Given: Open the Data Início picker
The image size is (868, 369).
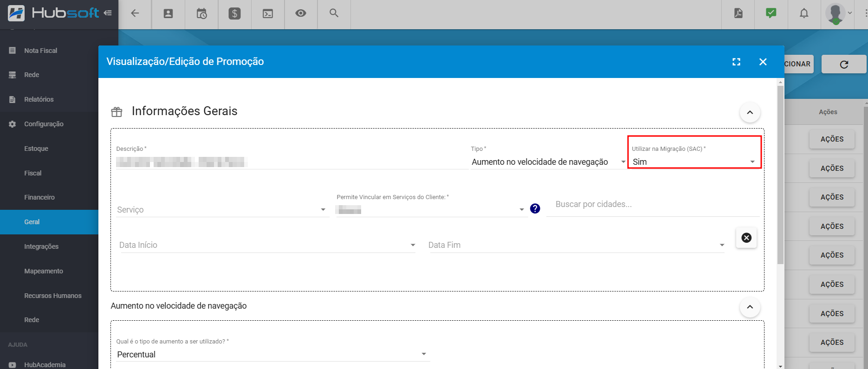Looking at the screenshot, I should [267, 245].
